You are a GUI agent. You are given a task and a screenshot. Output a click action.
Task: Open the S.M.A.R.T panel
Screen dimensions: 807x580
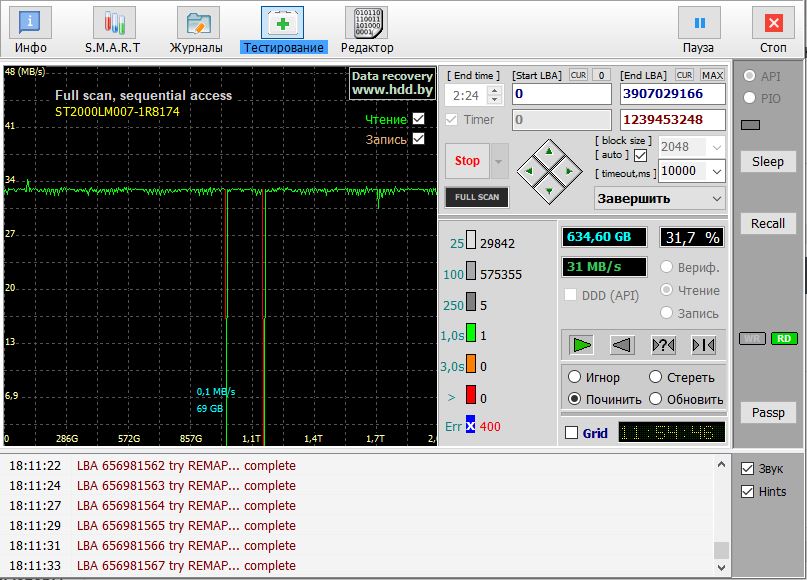113,30
